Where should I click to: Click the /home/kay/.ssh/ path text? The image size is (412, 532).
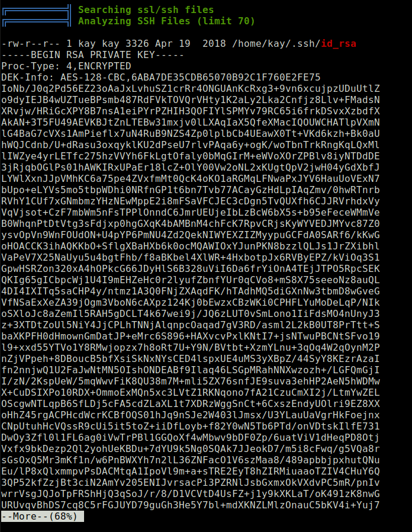[x=276, y=44]
